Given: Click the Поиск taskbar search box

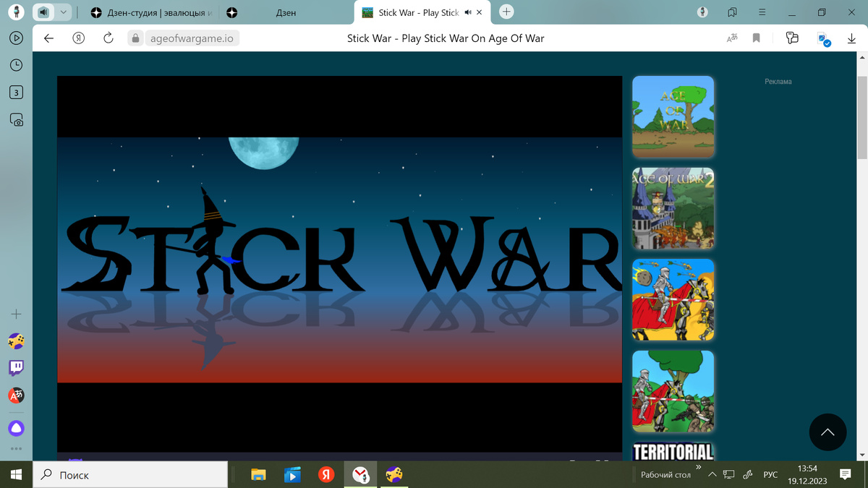Looking at the screenshot, I should tap(131, 475).
